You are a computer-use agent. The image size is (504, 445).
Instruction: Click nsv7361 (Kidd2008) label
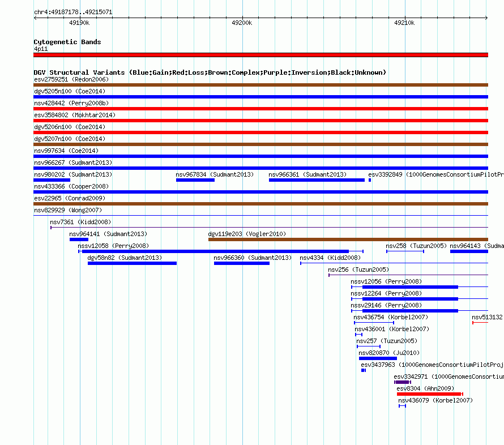pyautogui.click(x=80, y=222)
